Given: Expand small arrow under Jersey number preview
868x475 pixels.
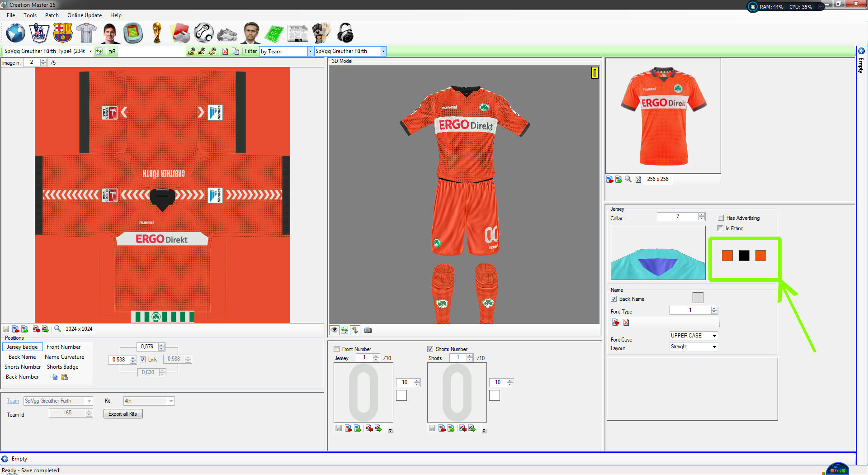Looking at the screenshot, I should (x=391, y=431).
